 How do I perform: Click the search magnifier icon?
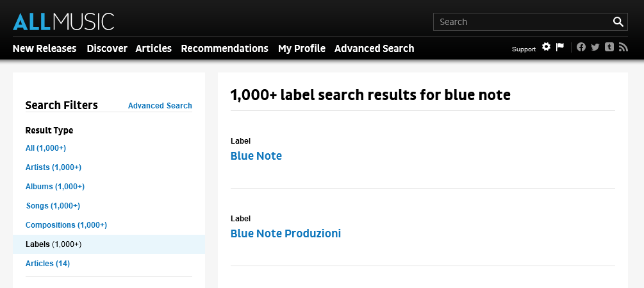click(618, 22)
